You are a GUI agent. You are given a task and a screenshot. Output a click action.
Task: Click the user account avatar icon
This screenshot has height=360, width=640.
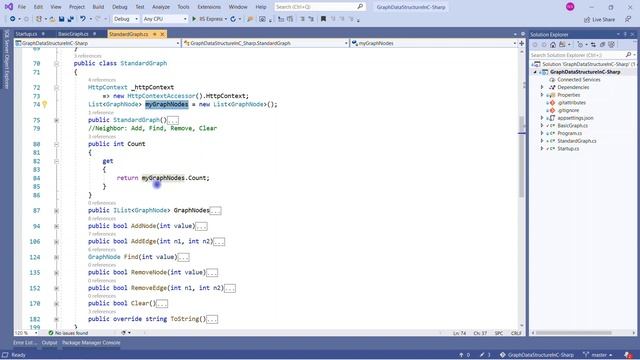tap(570, 7)
